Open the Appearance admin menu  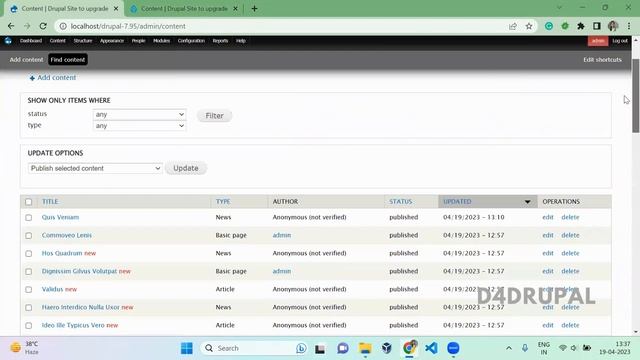(112, 41)
